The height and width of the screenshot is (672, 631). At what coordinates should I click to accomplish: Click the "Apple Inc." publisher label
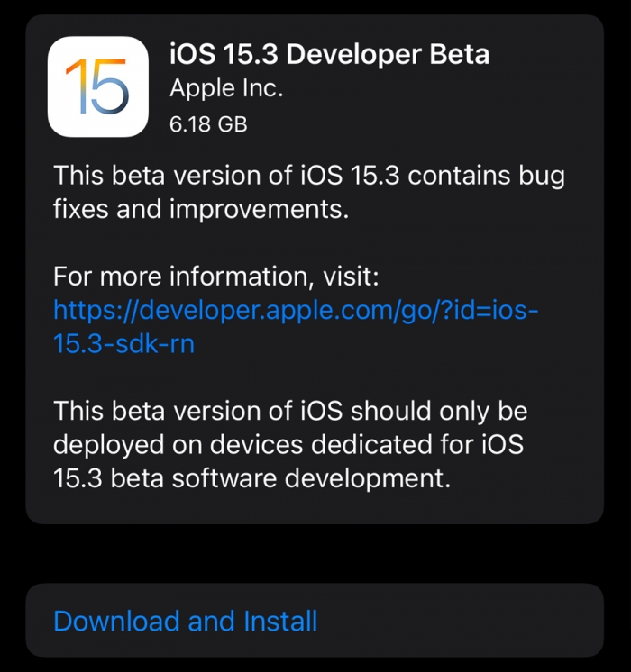click(226, 89)
